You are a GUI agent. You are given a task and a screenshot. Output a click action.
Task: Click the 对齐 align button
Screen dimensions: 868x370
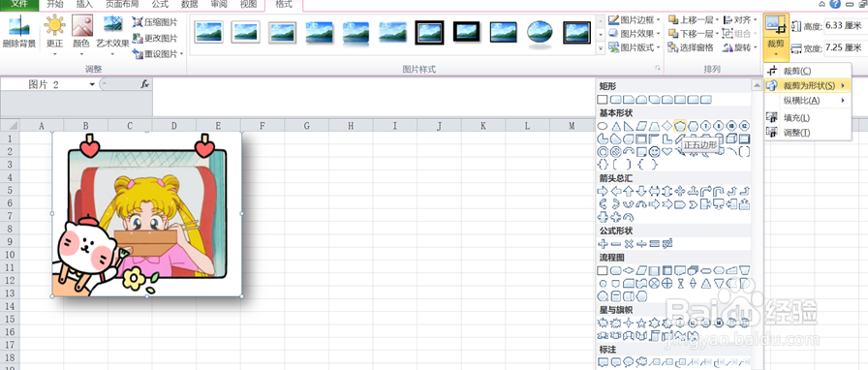pos(739,20)
